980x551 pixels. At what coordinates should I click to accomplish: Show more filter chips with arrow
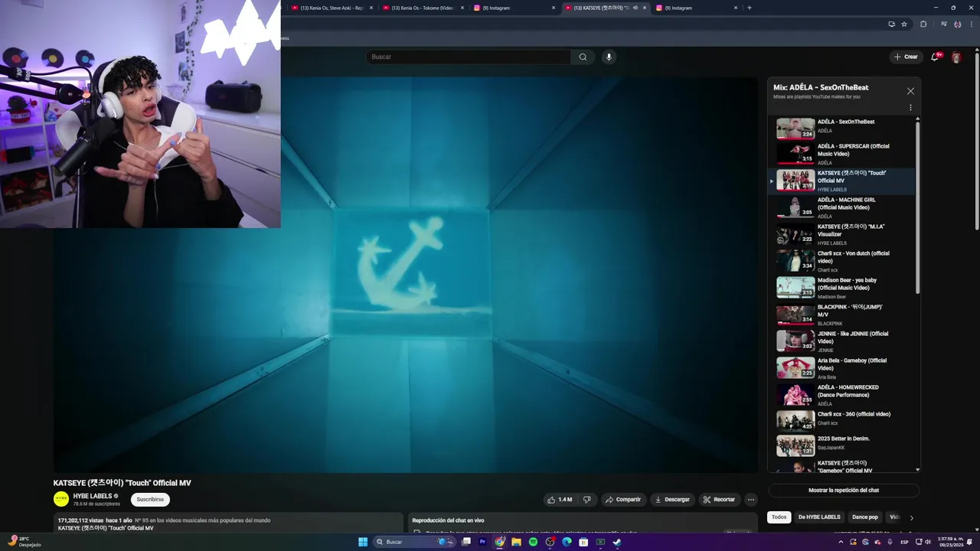pos(911,518)
